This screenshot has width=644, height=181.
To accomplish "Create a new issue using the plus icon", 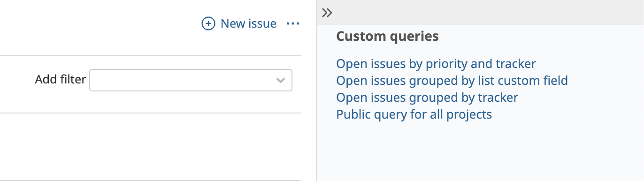I will (x=208, y=23).
